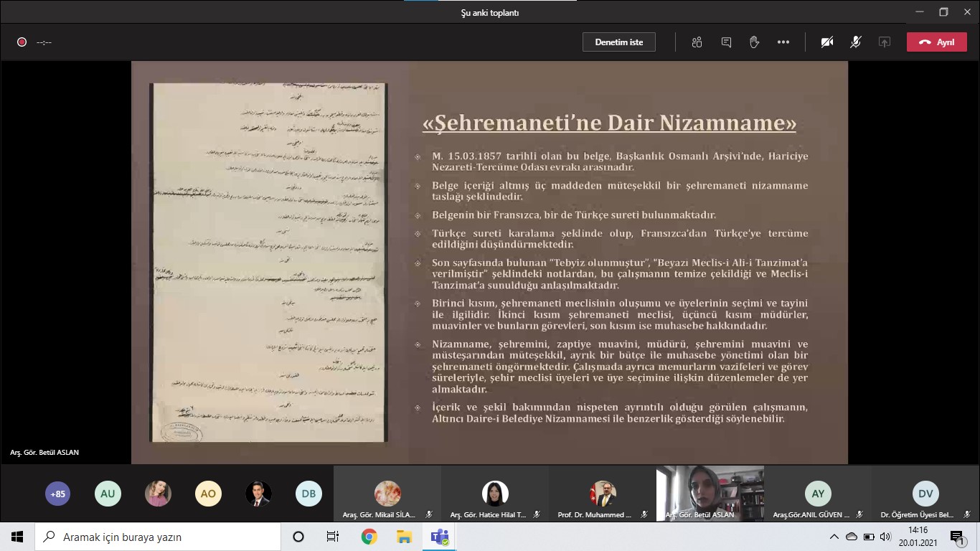
Task: Leave the meeting with Ayrıl button
Action: click(x=936, y=42)
